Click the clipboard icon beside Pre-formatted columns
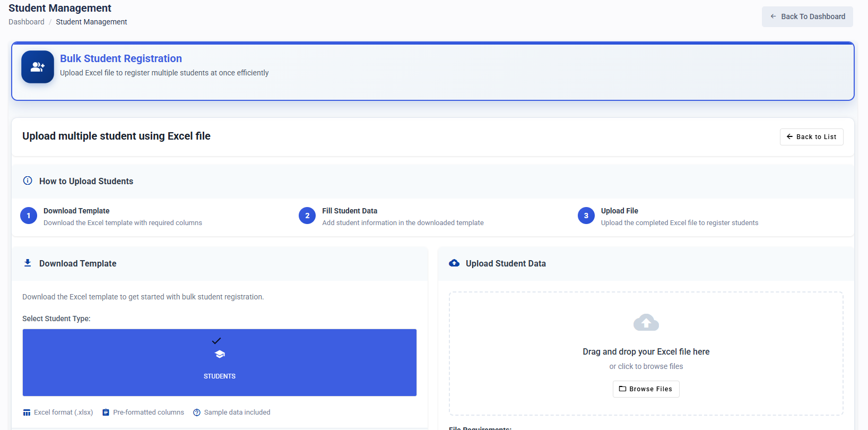 tap(106, 412)
